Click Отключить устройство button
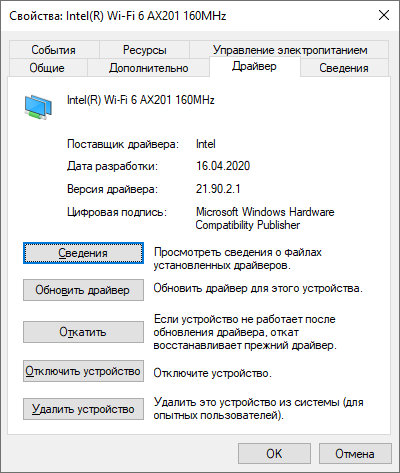400x473 pixels. coord(83,371)
